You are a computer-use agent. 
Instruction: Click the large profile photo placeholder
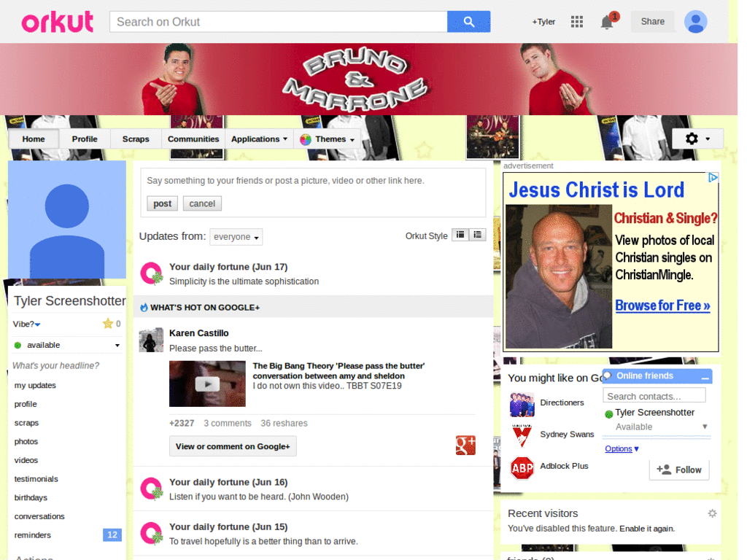click(x=67, y=219)
